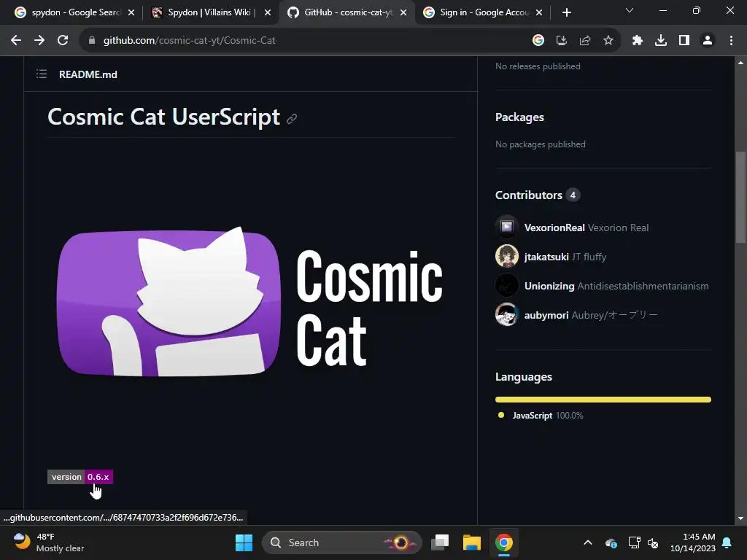Bookmark this page with the star icon
Image resolution: width=747 pixels, height=560 pixels.
[608, 41]
